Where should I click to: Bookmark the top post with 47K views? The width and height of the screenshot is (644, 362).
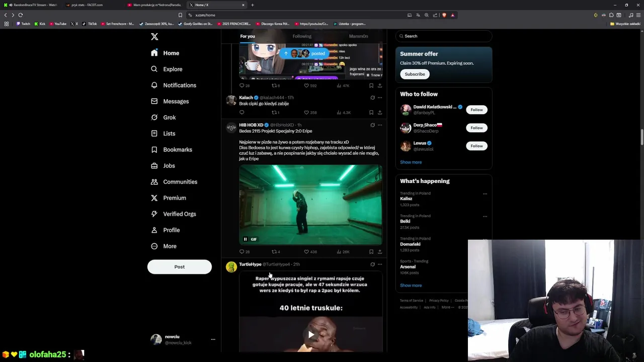371,86
